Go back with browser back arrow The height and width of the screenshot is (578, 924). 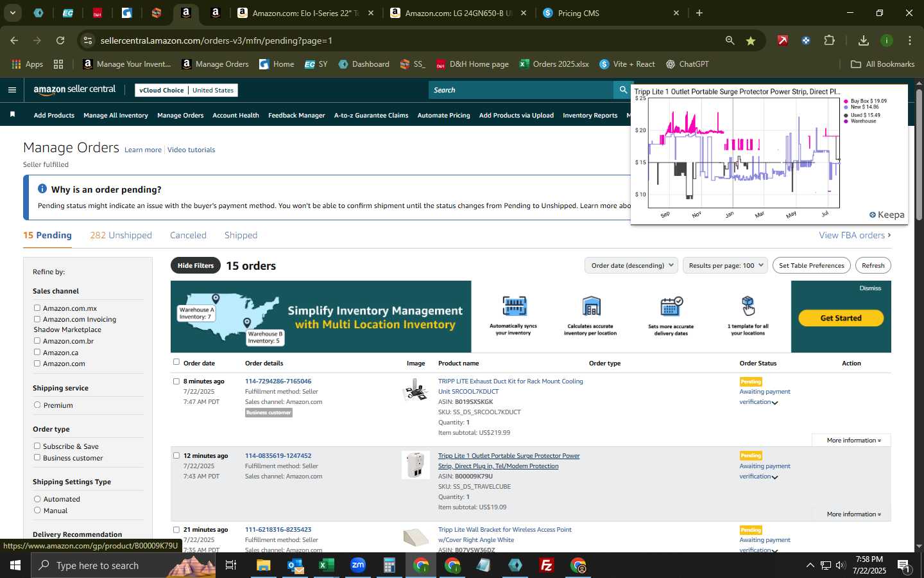pyautogui.click(x=14, y=40)
